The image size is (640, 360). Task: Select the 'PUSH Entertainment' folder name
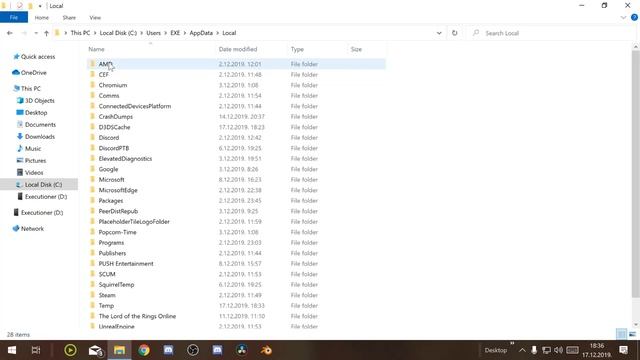pos(126,264)
